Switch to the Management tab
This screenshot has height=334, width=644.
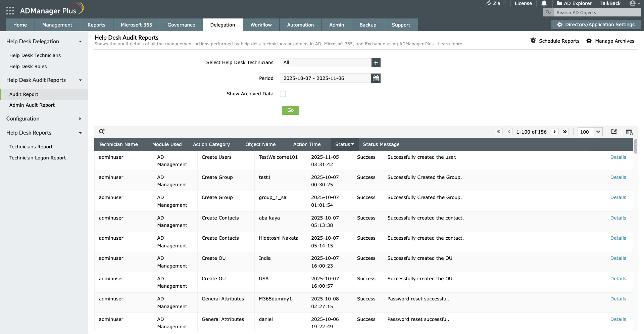click(x=57, y=25)
